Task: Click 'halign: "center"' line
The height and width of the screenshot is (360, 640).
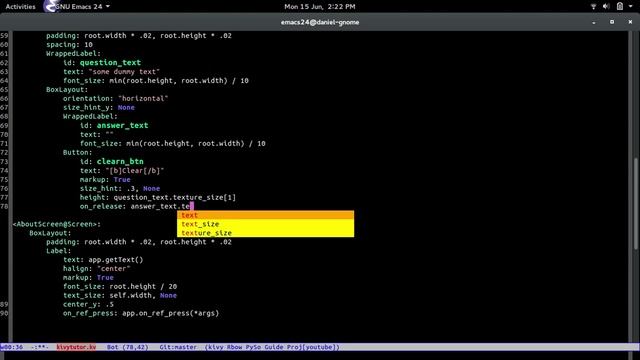Action: click(x=97, y=269)
